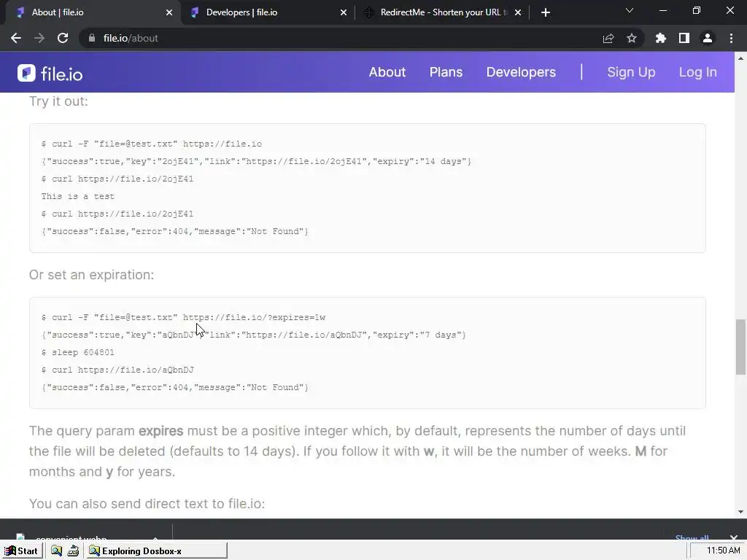
Task: Click the browser back arrow
Action: click(x=16, y=38)
